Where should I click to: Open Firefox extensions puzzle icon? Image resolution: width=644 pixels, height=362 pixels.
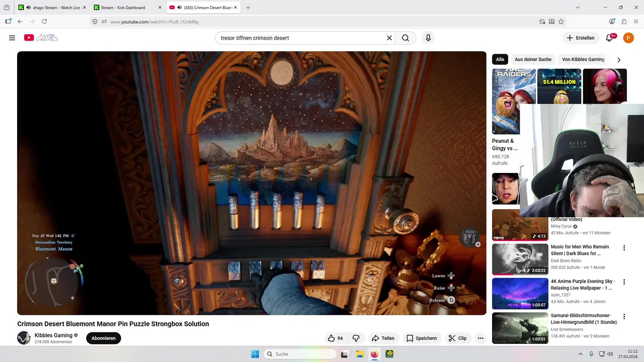click(x=624, y=22)
